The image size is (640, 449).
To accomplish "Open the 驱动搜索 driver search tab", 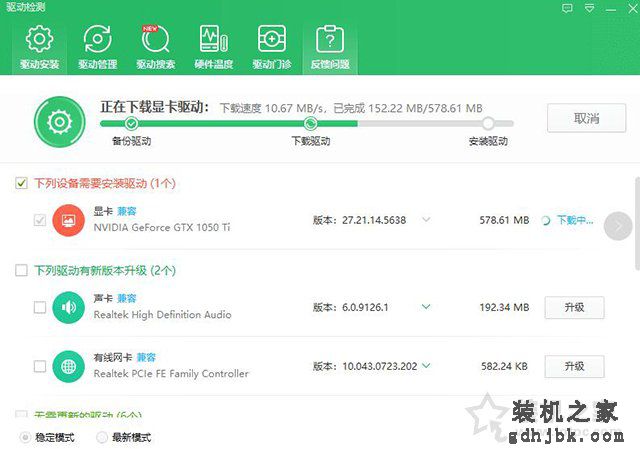I will pyautogui.click(x=156, y=48).
